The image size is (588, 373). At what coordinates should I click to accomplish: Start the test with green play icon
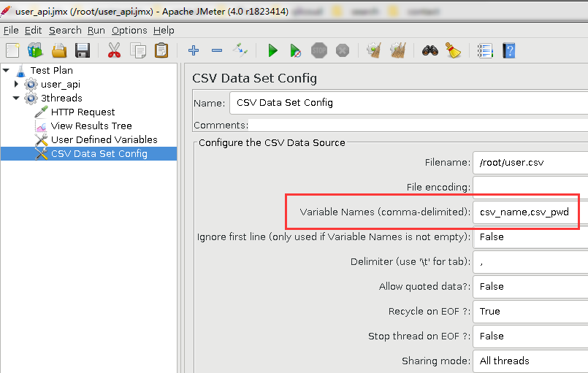[x=272, y=50]
